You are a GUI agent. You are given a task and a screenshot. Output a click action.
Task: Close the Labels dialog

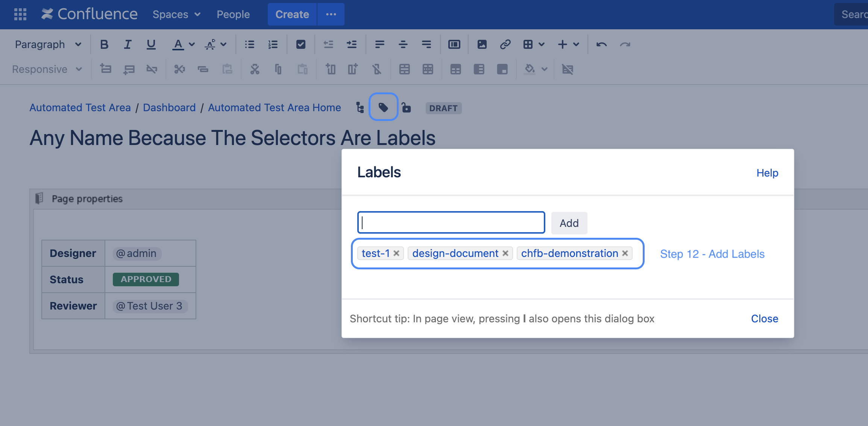tap(765, 319)
